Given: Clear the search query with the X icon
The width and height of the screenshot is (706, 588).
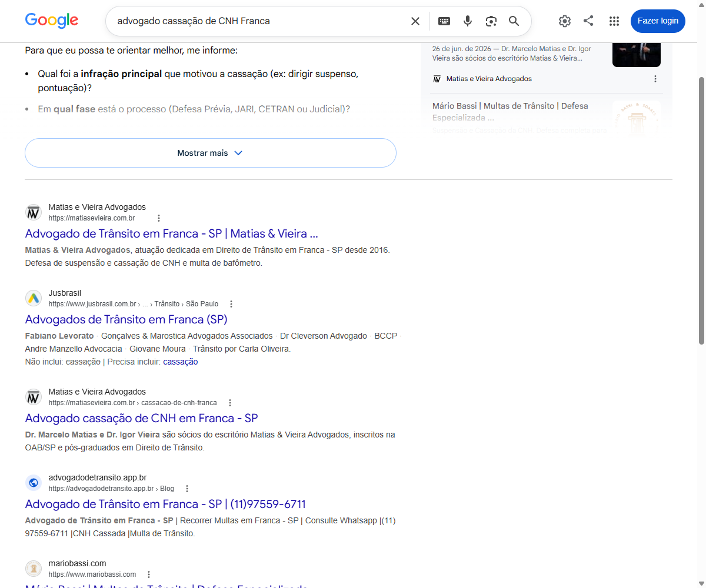Looking at the screenshot, I should 415,21.
